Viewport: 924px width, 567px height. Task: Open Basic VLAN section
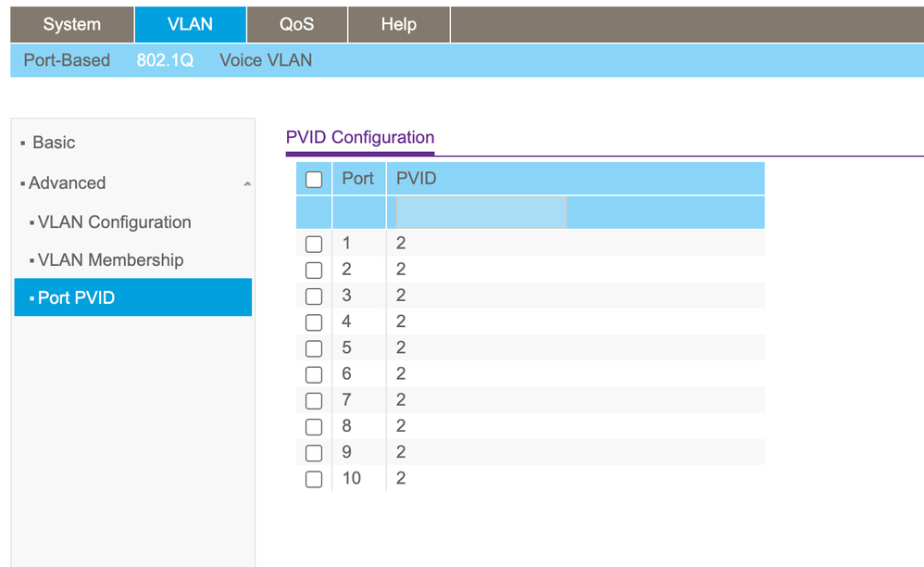click(x=54, y=143)
